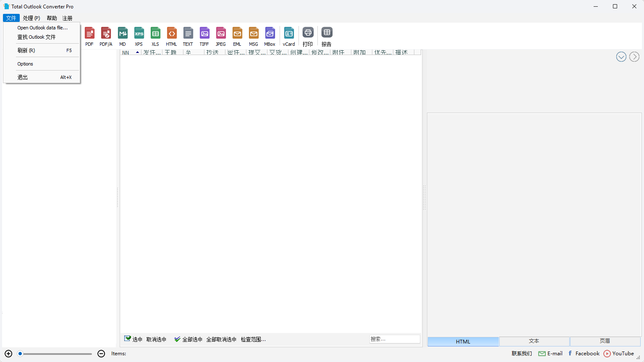Select 退出 to exit the application
Viewport: 644px width, 362px height.
(x=42, y=77)
